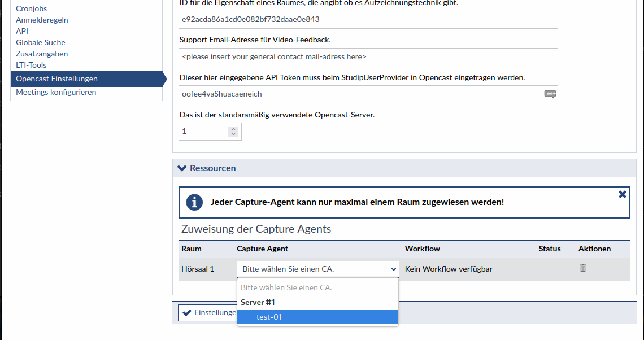This screenshot has width=644, height=340.
Task: Save settings with the Einstellungen button
Action: [x=208, y=312]
